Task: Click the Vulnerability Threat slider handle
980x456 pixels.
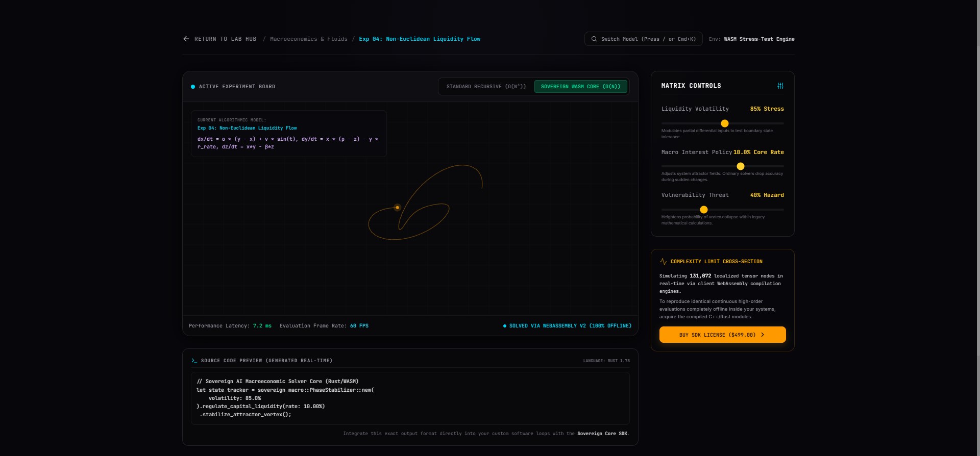Action: pyautogui.click(x=704, y=210)
